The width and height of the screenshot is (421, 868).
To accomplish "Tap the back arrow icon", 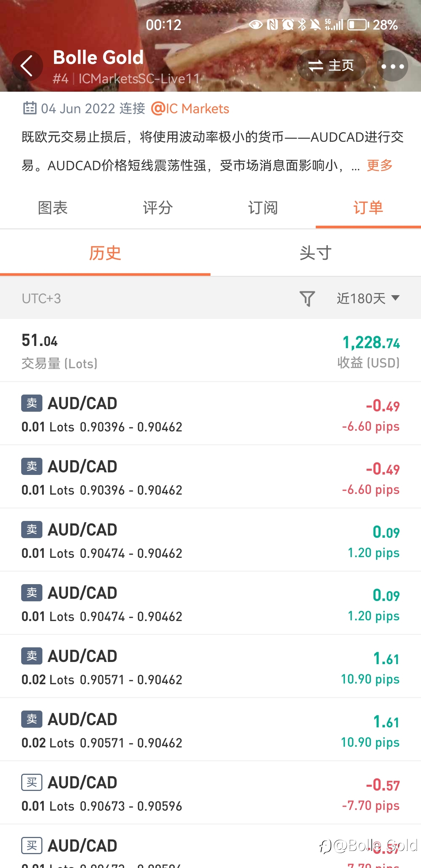I will pos(27,66).
